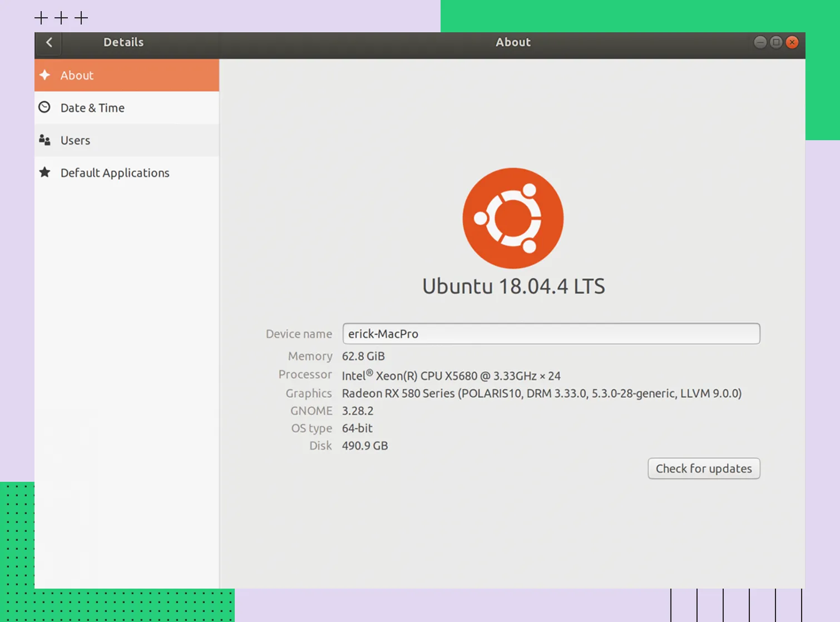
Task: Click the Intel Xeon processor value
Action: pos(451,376)
